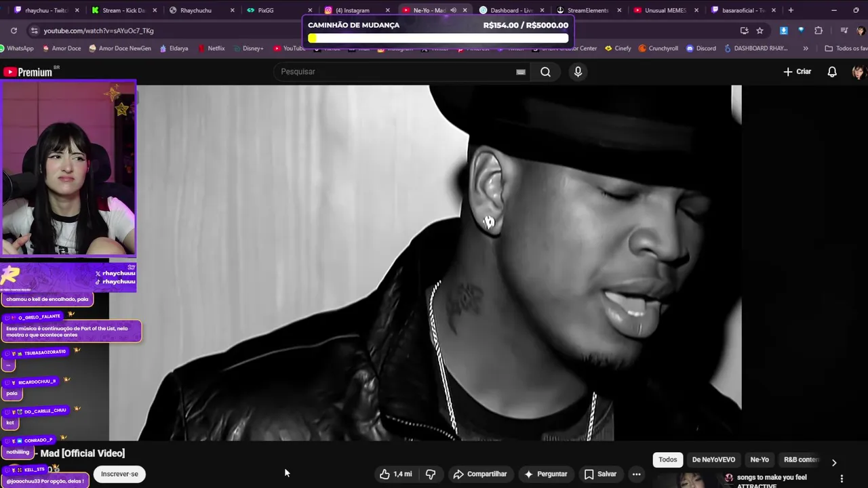868x488 pixels.
Task: Click the YouTube Premium logo
Action: [x=28, y=72]
